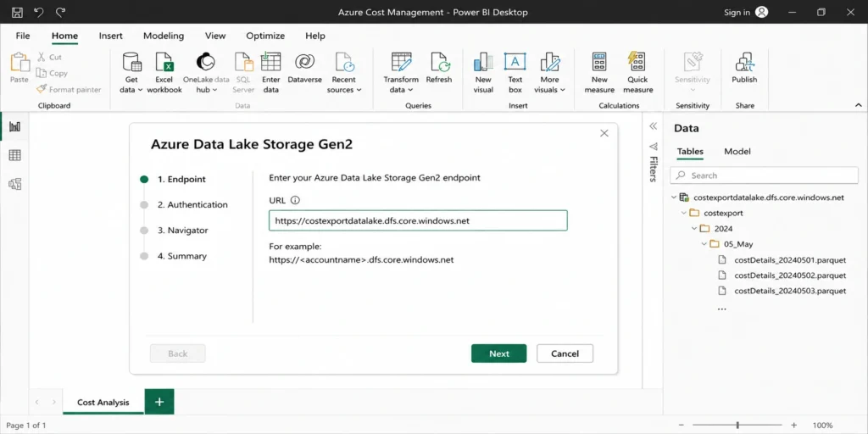Open the Optimize ribbon tab
The height and width of the screenshot is (434, 868).
pos(265,36)
